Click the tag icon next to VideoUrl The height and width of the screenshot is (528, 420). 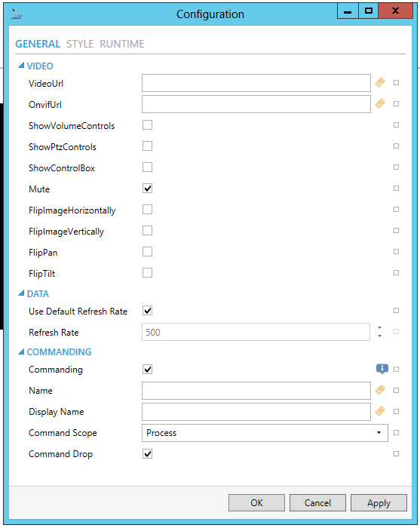click(380, 82)
